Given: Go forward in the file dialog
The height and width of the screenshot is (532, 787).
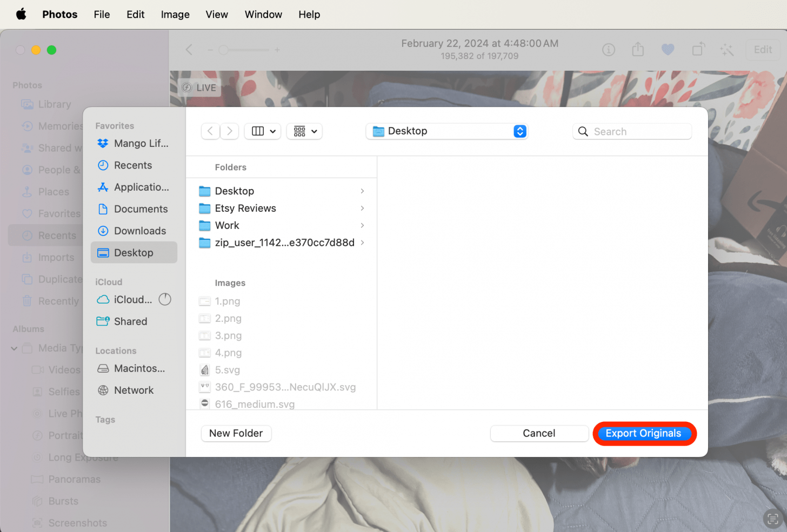Looking at the screenshot, I should coord(230,131).
